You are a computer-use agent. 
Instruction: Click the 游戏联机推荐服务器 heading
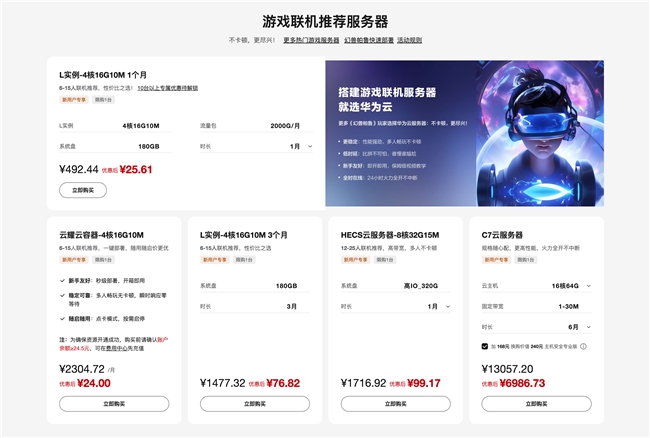coord(325,22)
